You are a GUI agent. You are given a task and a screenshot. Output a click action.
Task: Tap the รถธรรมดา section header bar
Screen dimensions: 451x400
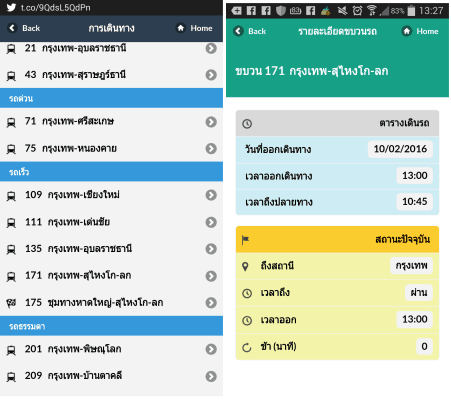pos(111,326)
